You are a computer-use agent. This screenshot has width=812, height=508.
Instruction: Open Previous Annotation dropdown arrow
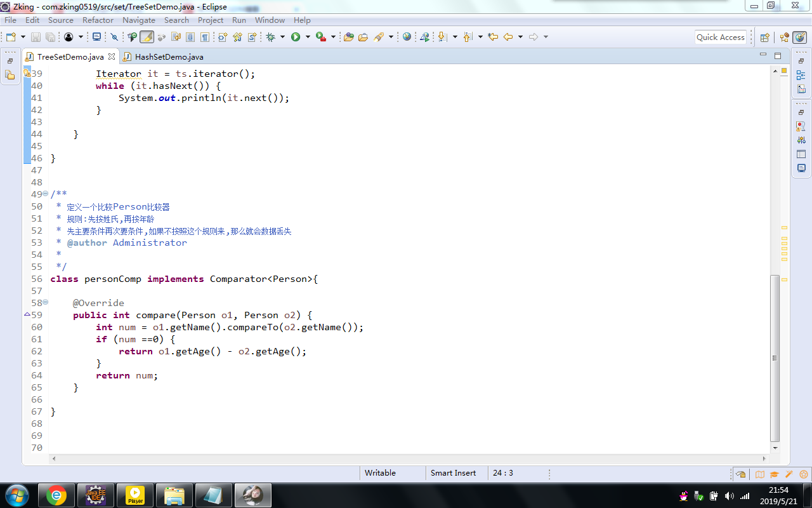[x=480, y=37]
